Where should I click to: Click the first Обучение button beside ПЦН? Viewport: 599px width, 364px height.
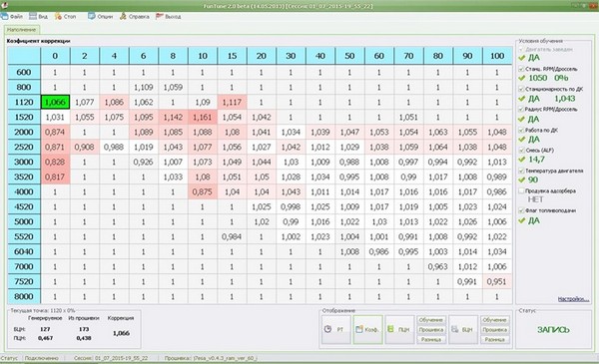point(431,320)
